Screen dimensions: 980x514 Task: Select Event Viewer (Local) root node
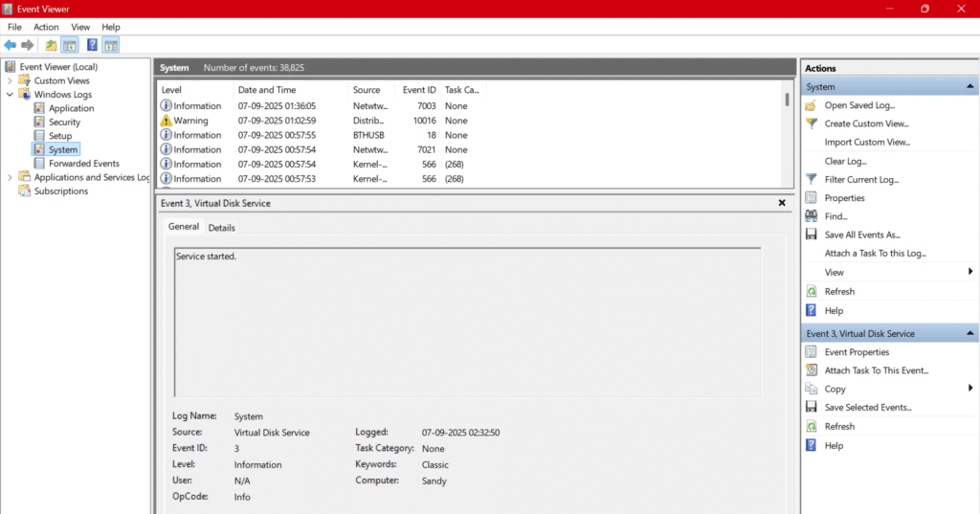pos(58,67)
